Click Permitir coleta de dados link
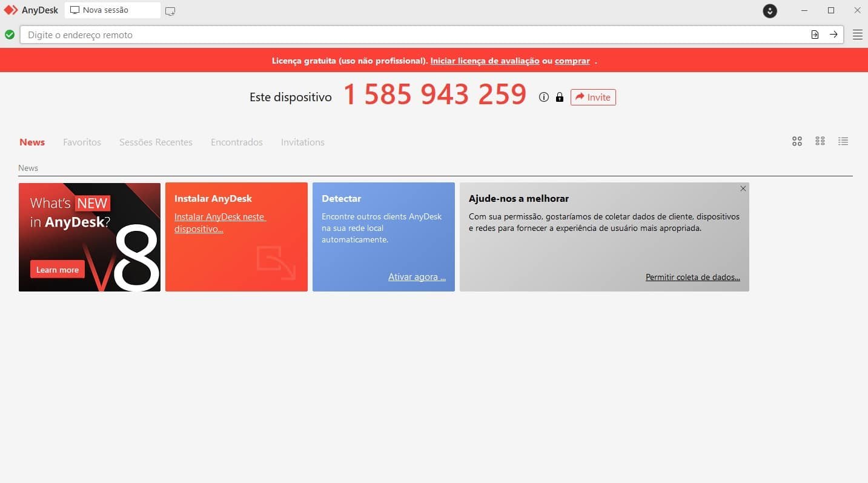 point(693,277)
